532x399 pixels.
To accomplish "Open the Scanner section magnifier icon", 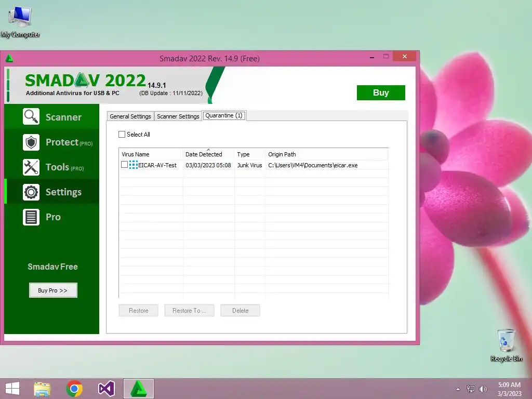I will pos(31,117).
